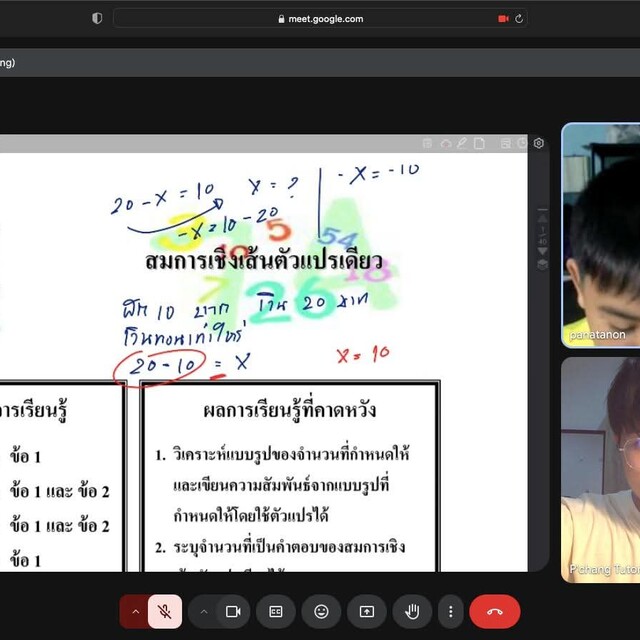
Task: Click the clock icon in presentation toolbar
Action: pos(522,143)
